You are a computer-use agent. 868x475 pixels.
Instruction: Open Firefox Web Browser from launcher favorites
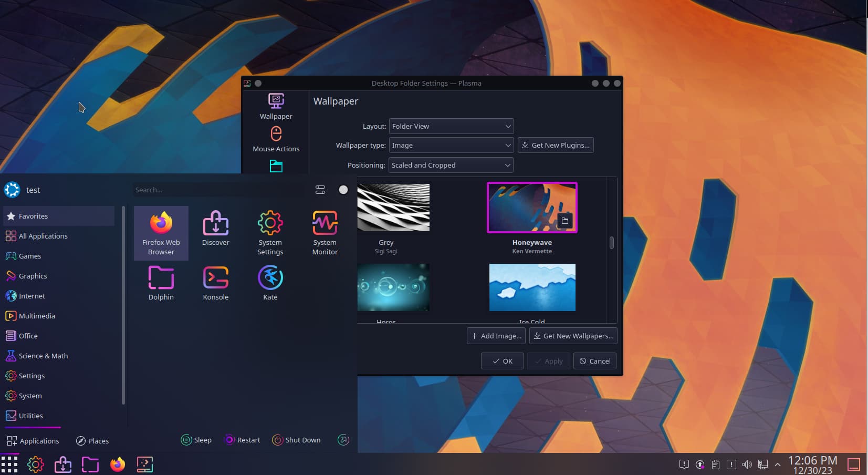click(161, 233)
